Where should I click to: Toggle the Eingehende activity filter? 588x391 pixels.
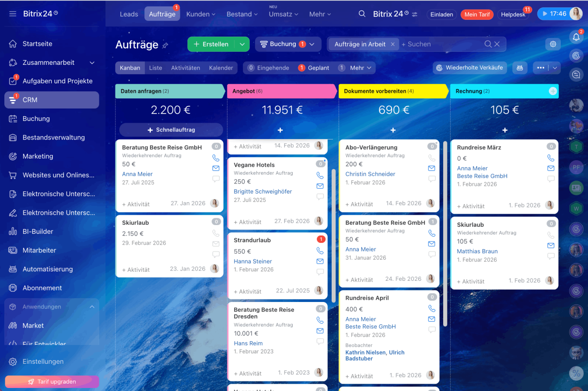tap(268, 68)
